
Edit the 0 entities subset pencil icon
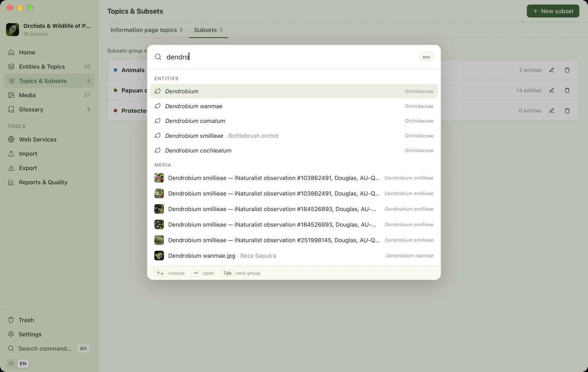[552, 111]
